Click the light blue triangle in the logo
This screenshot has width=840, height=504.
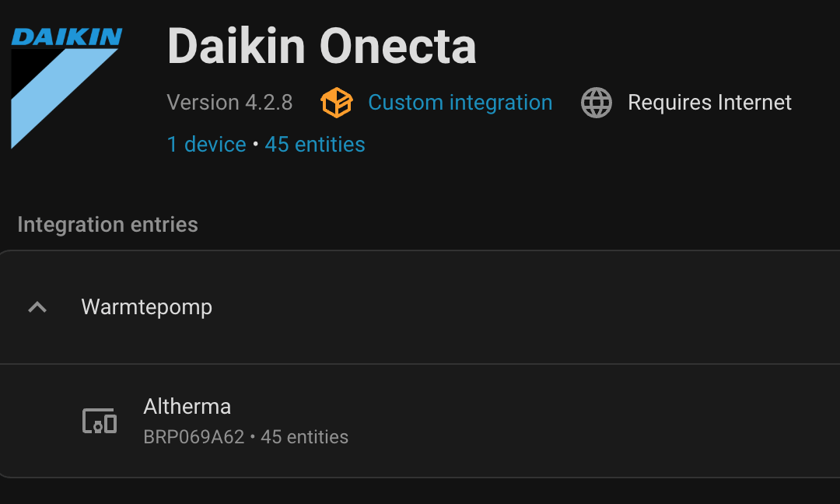pyautogui.click(x=64, y=98)
